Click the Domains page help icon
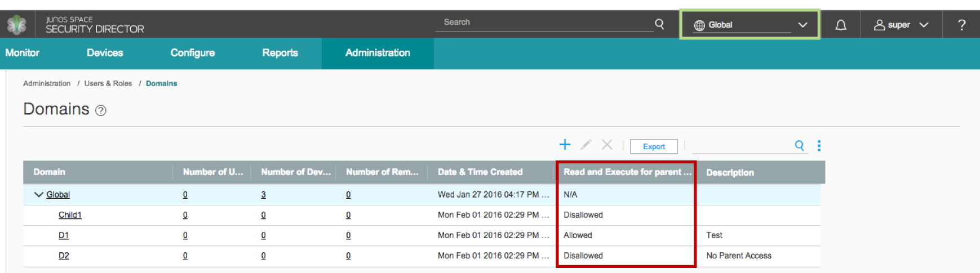This screenshot has height=273, width=980. click(101, 110)
